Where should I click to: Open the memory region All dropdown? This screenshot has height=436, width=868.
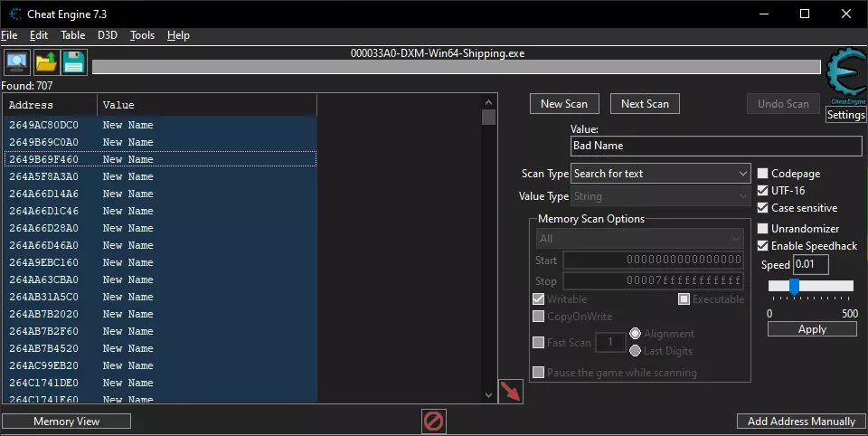click(639, 239)
